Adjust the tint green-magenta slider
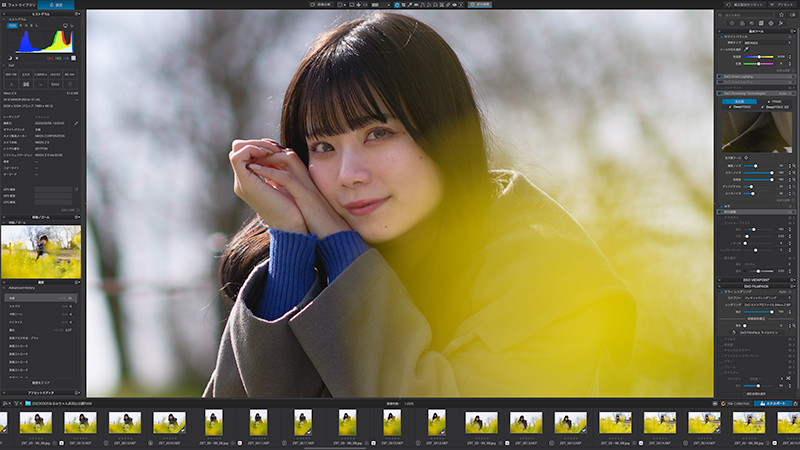The image size is (800, 450). coord(758,64)
